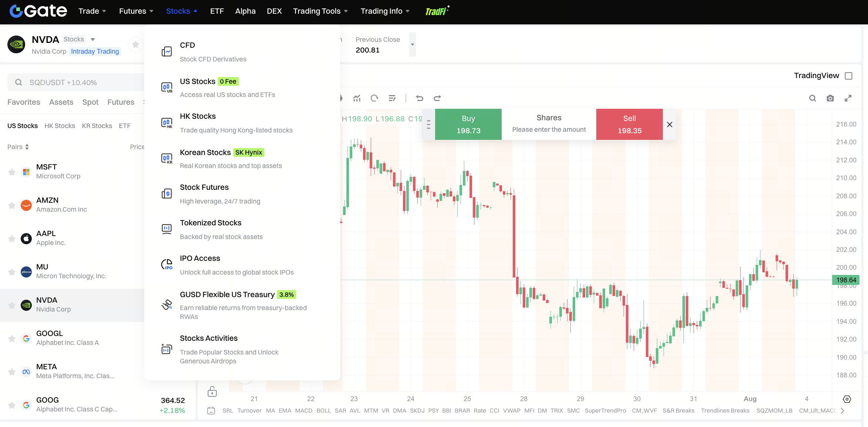Click the Shares amount input field
This screenshot has height=427, width=868.
[x=549, y=124]
